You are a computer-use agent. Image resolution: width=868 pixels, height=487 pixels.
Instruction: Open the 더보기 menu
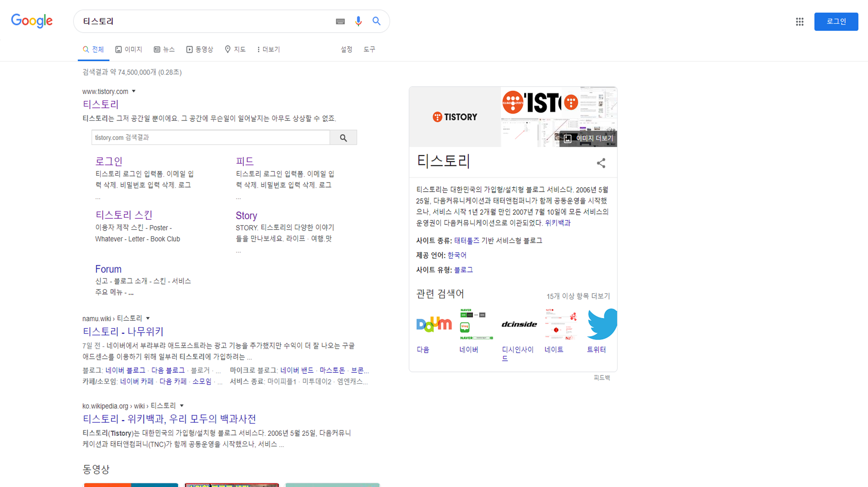(x=268, y=49)
